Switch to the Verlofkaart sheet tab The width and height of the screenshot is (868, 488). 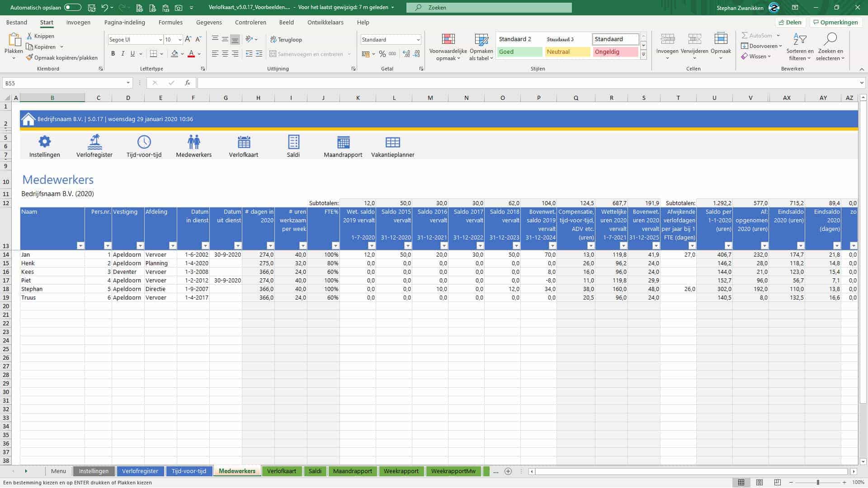[281, 471]
